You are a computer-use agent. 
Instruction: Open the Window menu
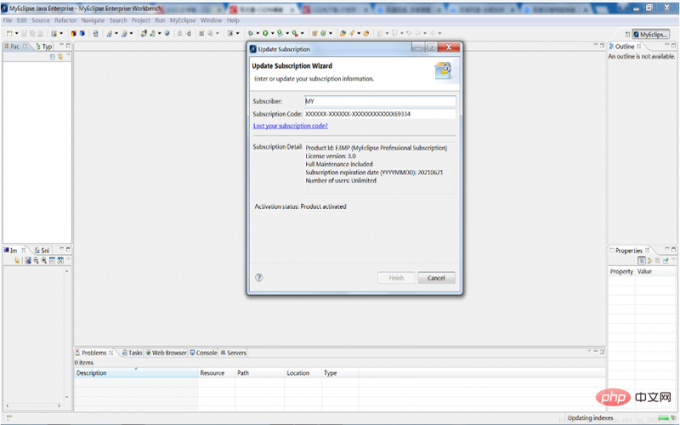coord(211,20)
